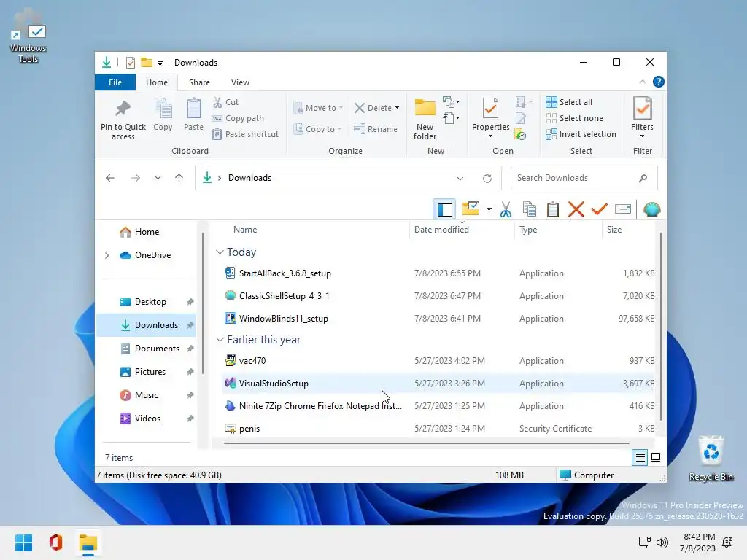Open Office from the taskbar
The height and width of the screenshot is (560, 747).
point(55,542)
